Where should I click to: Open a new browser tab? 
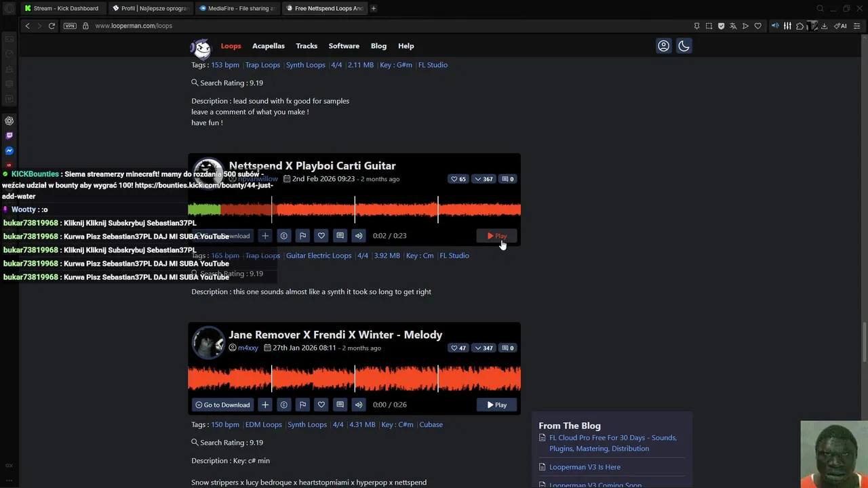(x=373, y=8)
